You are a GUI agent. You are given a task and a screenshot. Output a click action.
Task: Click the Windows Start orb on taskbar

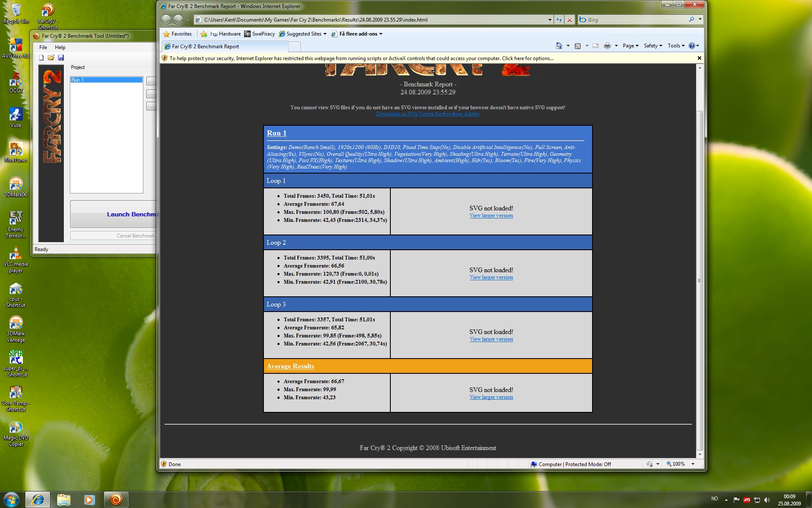pos(11,500)
